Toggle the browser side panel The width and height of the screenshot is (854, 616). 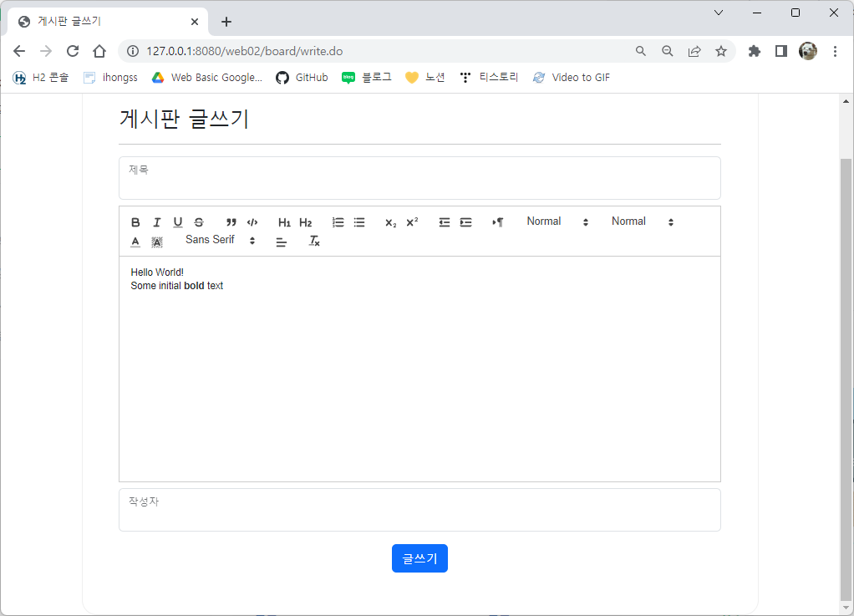tap(781, 51)
